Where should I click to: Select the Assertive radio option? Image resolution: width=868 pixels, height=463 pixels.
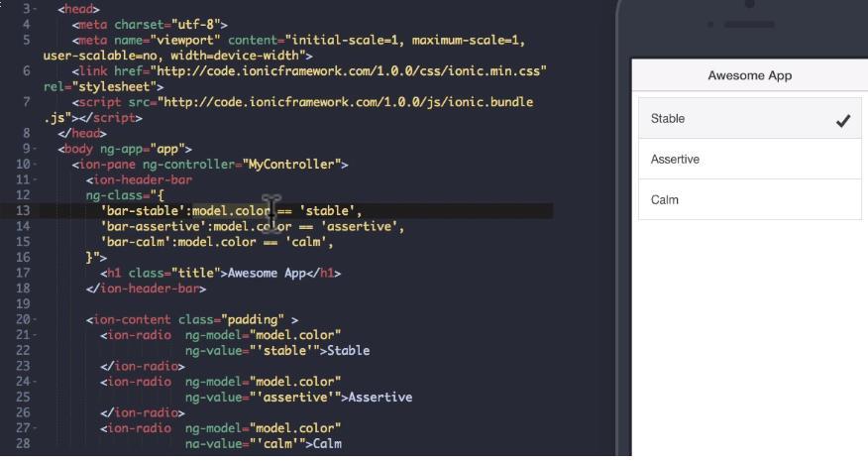tap(749, 159)
